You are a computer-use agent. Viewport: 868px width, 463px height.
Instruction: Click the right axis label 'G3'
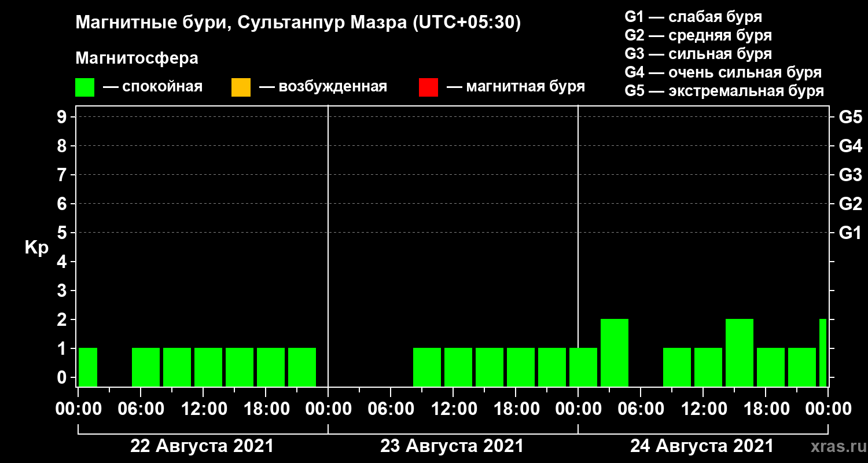pos(850,175)
